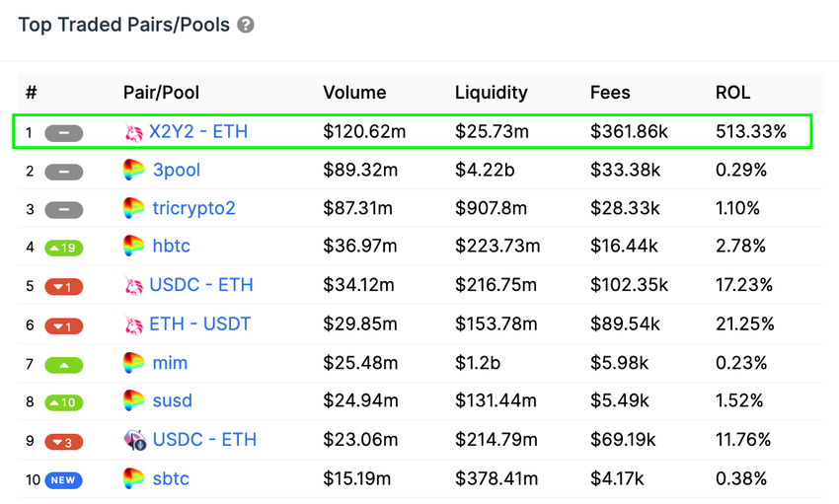Click the Curve icon beside tricrypto2
Image resolution: width=839 pixels, height=504 pixels.
(x=133, y=208)
